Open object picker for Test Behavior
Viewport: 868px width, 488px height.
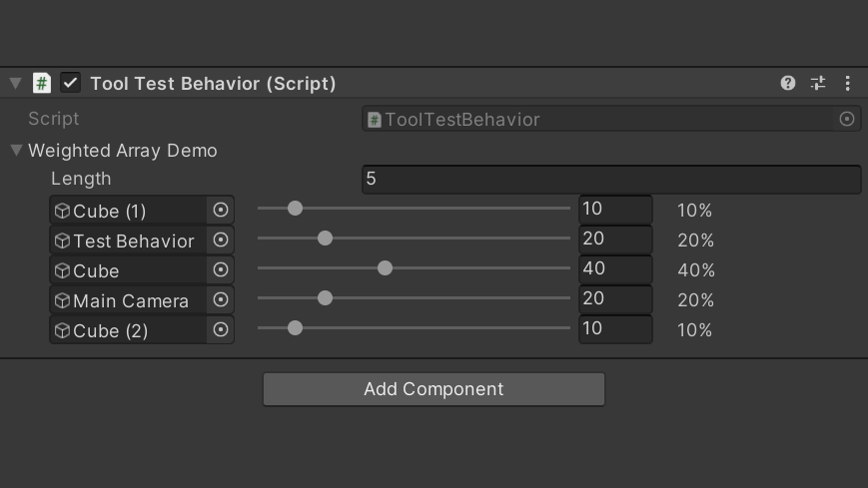[221, 241]
